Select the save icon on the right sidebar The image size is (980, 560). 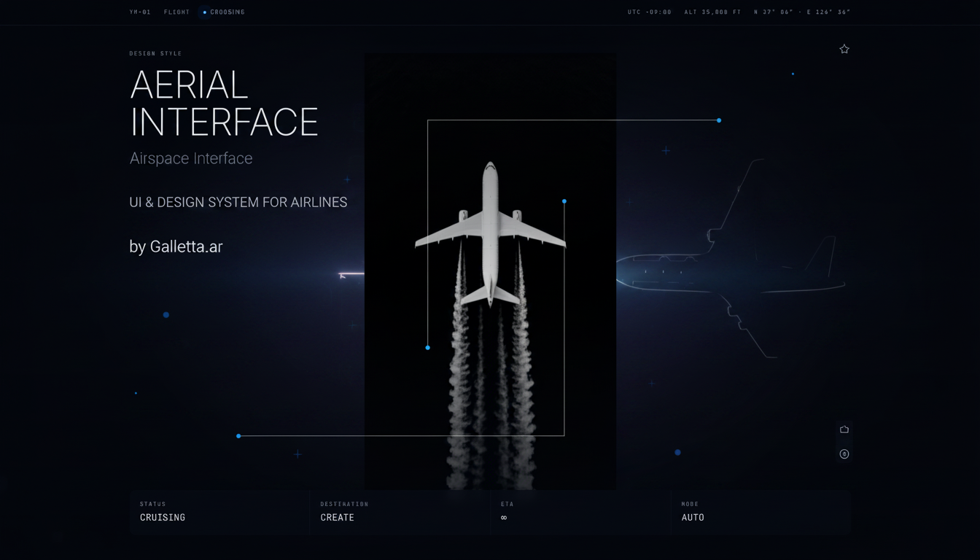click(x=844, y=429)
